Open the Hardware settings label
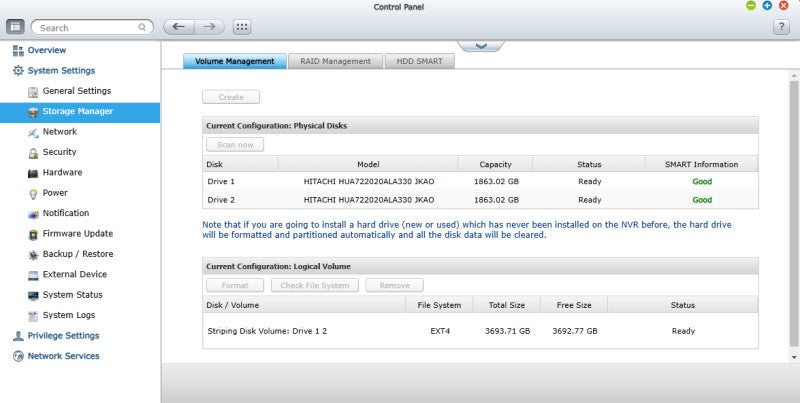Image resolution: width=800 pixels, height=403 pixels. pos(62,172)
